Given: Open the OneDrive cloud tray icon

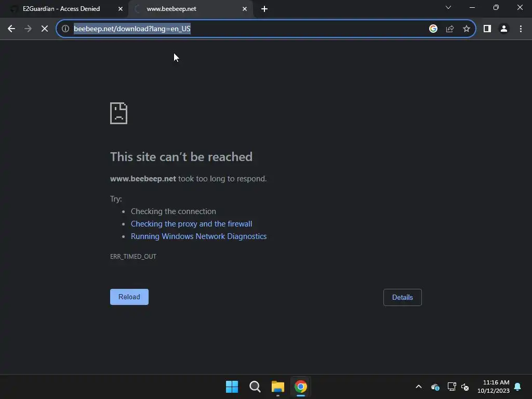Looking at the screenshot, I should [435, 387].
